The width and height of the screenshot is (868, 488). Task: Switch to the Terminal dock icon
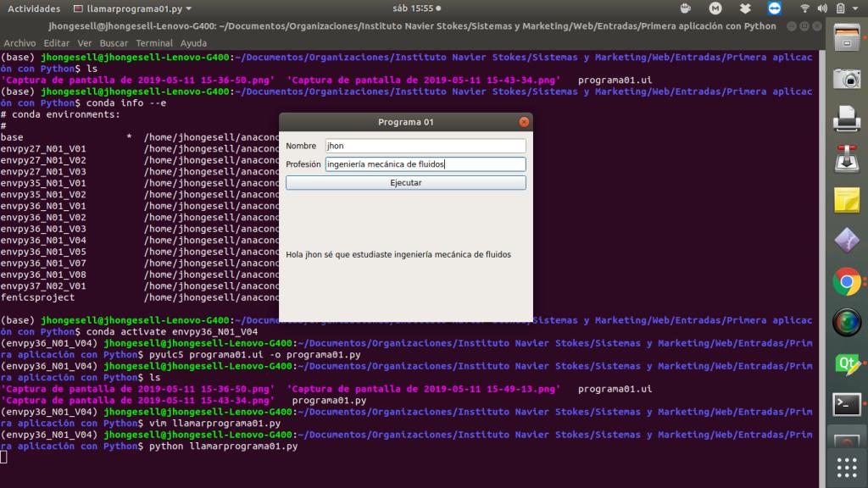(x=847, y=404)
